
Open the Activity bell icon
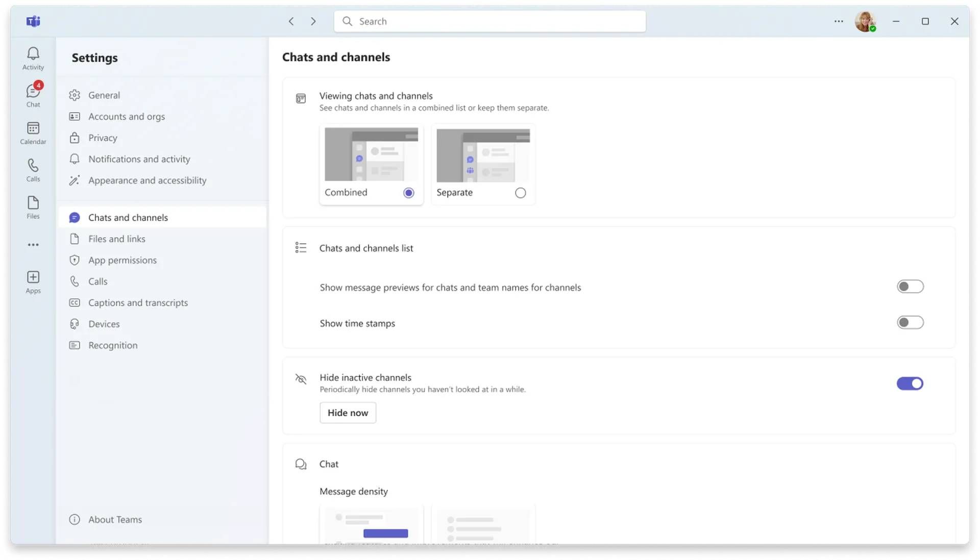tap(33, 58)
